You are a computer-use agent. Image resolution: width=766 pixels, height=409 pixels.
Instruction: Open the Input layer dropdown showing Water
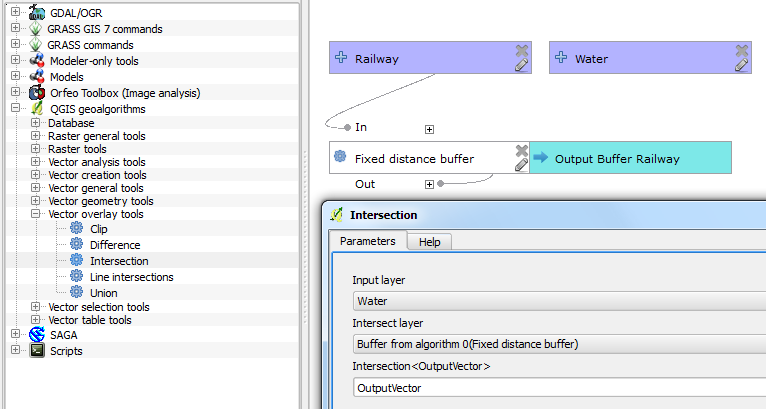[559, 301]
